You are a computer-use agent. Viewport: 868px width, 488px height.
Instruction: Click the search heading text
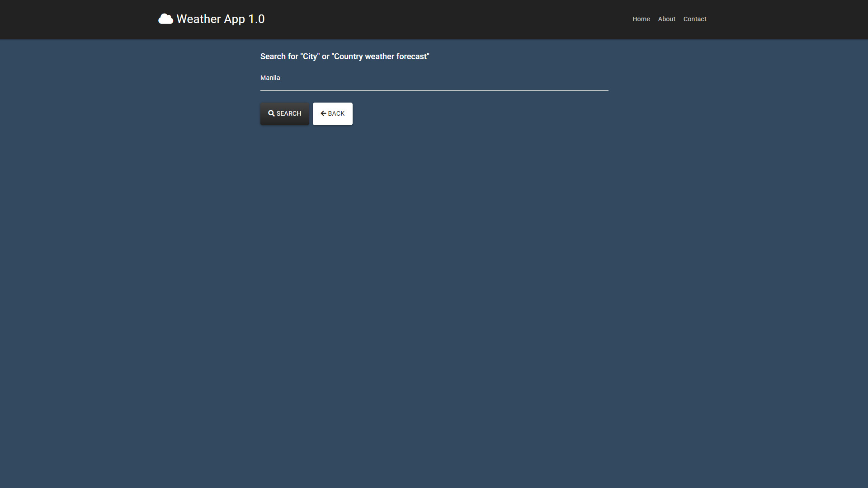(344, 56)
